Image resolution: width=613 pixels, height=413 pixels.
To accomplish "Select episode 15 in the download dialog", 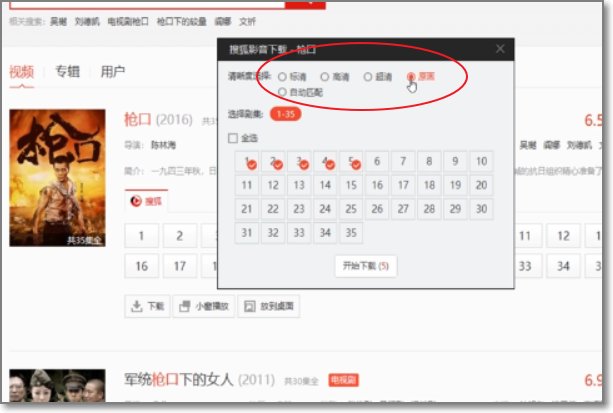I will [x=351, y=185].
